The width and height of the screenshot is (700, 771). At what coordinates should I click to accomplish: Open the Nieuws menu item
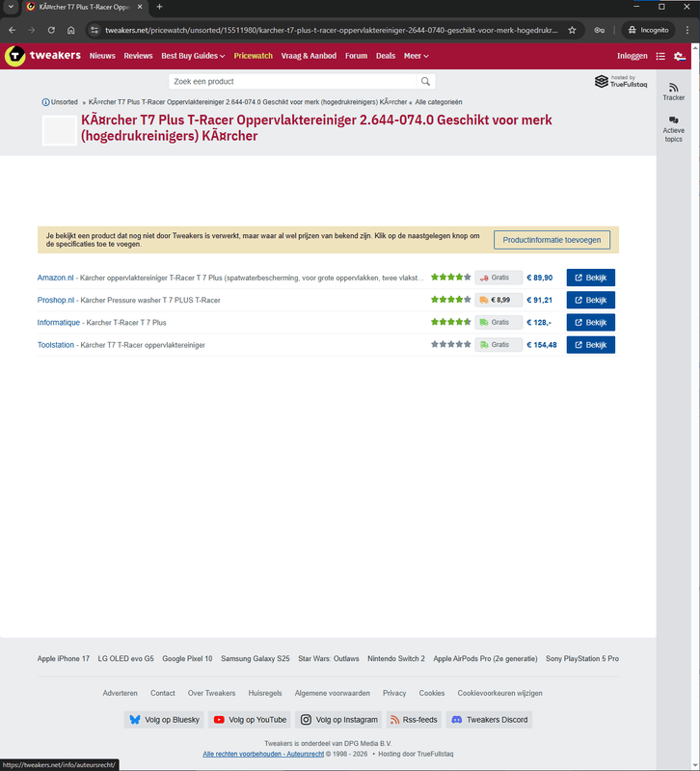coord(102,56)
